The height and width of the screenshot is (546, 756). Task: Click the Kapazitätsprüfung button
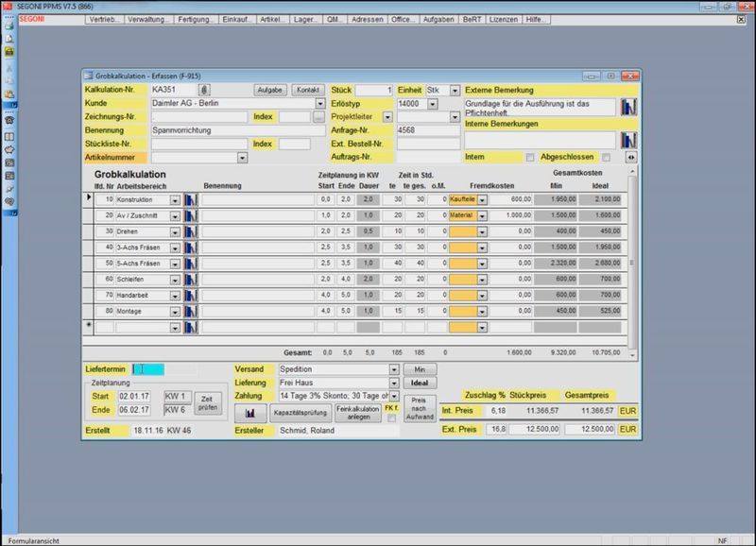click(301, 413)
